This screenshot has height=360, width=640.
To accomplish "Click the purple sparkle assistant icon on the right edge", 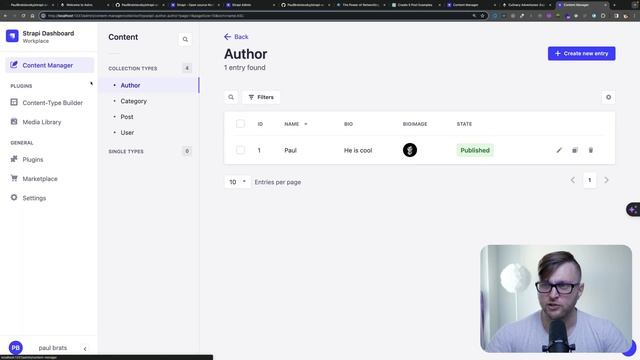I will 633,210.
